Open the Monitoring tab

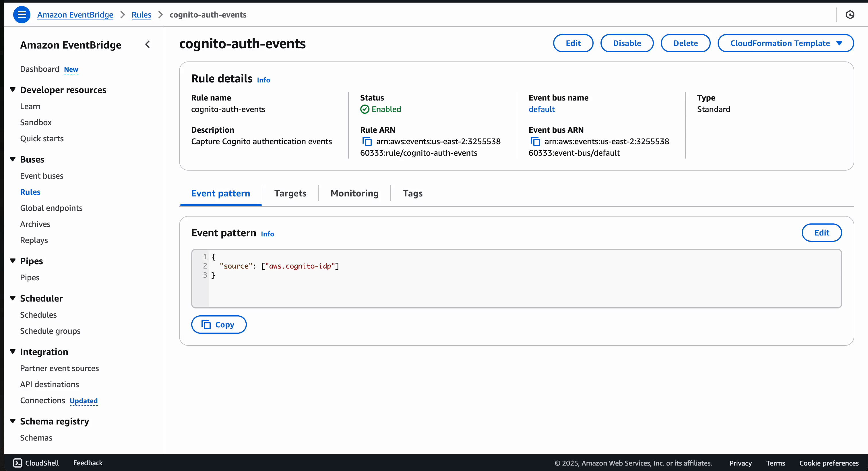(354, 193)
